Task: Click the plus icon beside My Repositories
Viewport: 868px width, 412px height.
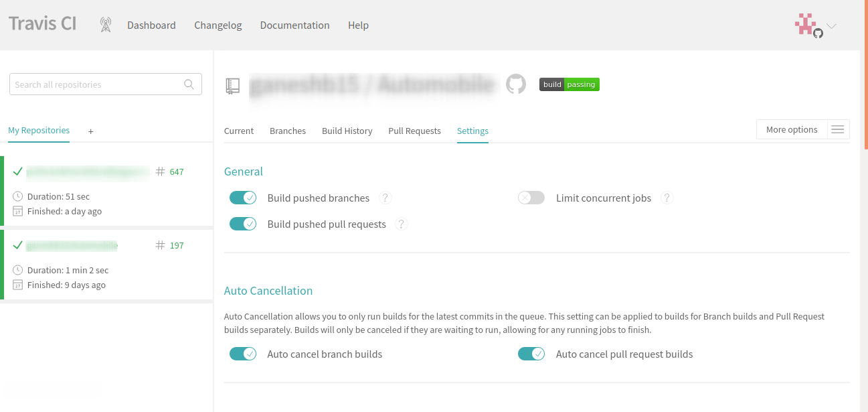Action: [x=91, y=131]
